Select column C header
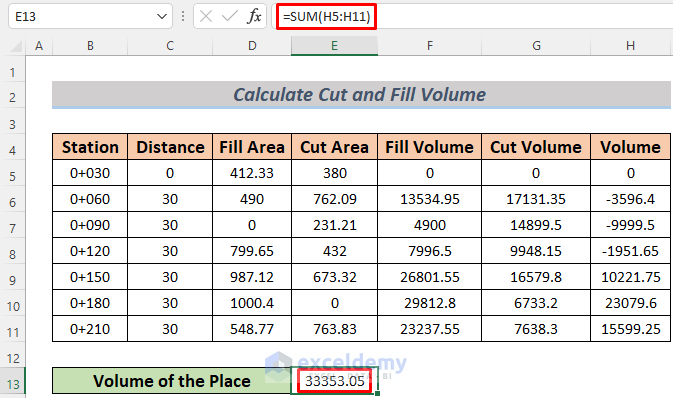673x398 pixels. click(170, 46)
